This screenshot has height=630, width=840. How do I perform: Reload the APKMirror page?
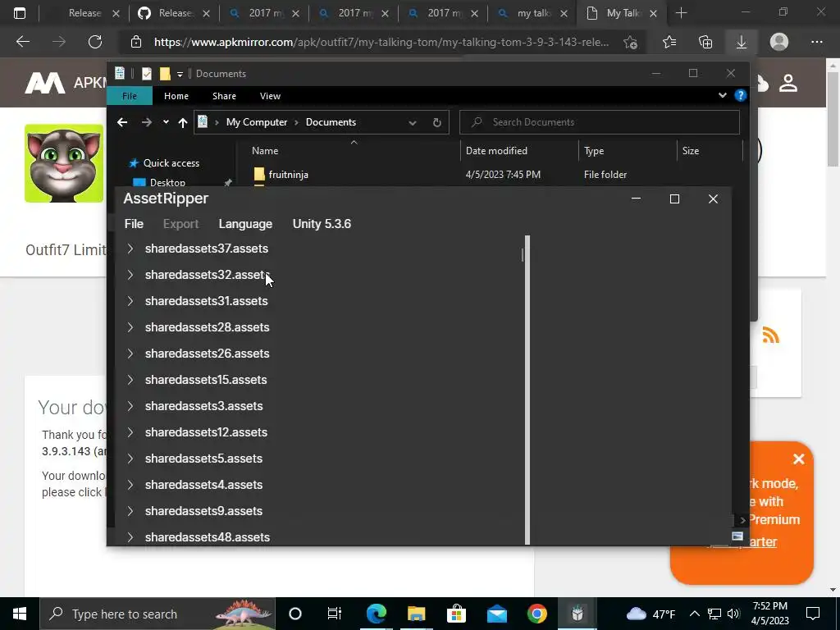coord(95,42)
